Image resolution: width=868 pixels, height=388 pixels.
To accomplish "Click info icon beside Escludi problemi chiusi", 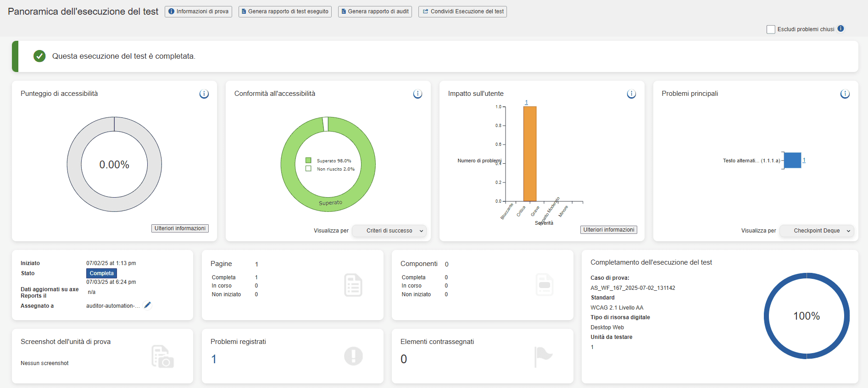I will [x=840, y=28].
